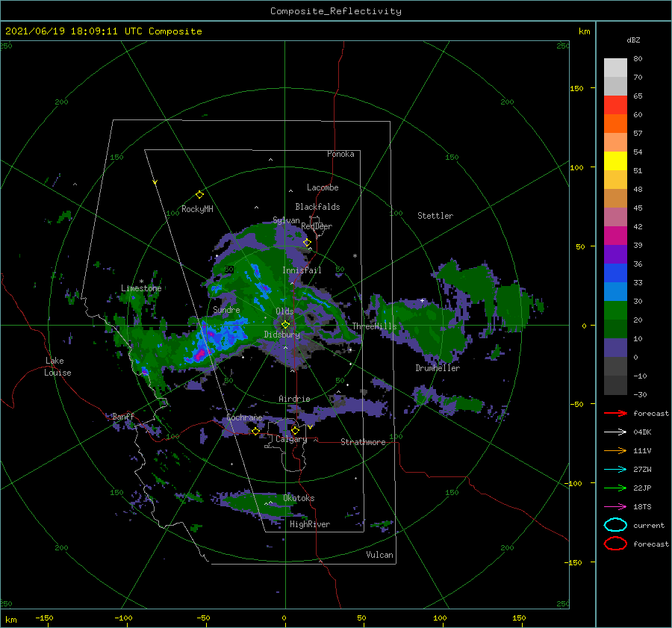This screenshot has width=672, height=628.
Task: Select the 80 dBZ light gray swatch
Action: (615, 67)
